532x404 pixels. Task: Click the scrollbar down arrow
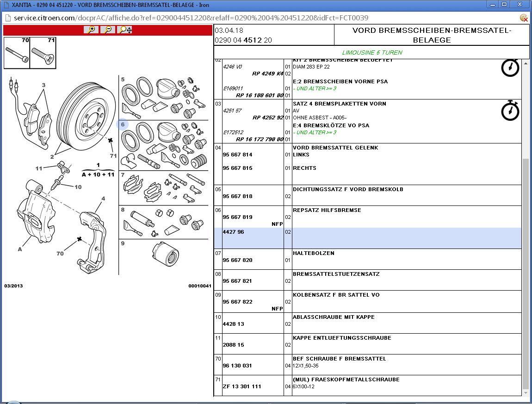(526, 393)
